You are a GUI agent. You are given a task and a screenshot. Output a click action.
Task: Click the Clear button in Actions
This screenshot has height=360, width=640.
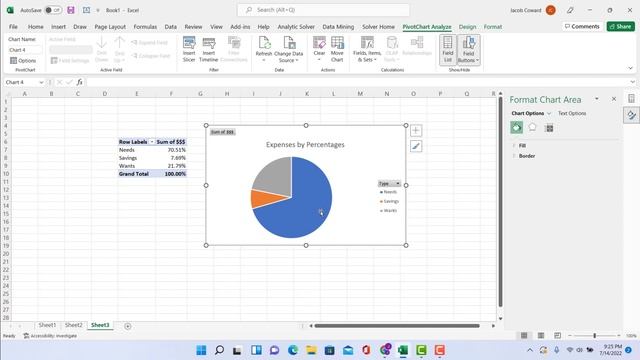click(319, 49)
